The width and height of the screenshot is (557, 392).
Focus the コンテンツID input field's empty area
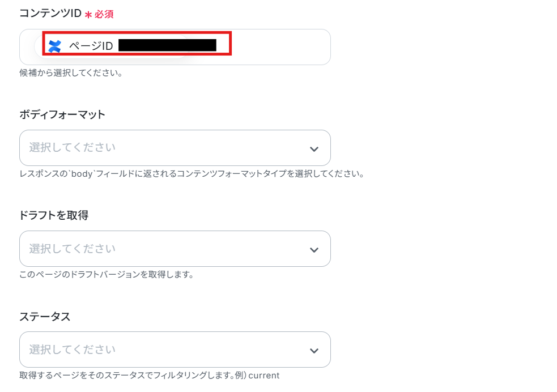280,47
